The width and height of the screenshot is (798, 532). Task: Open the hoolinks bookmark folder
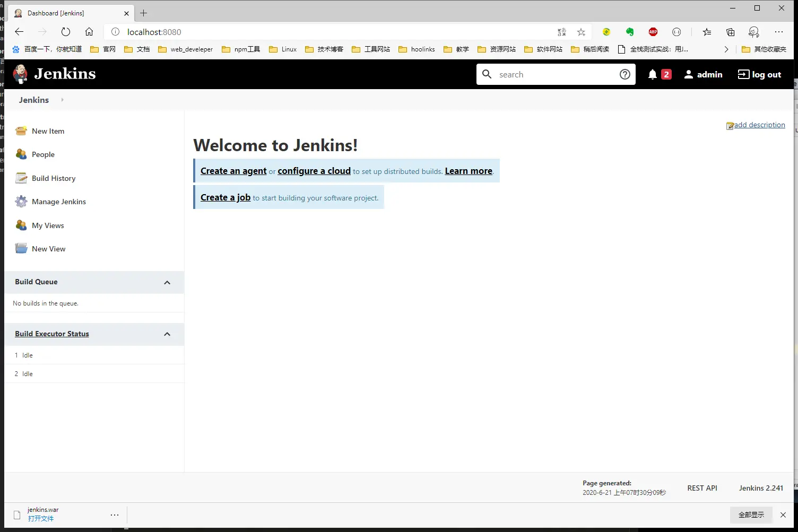(417, 49)
